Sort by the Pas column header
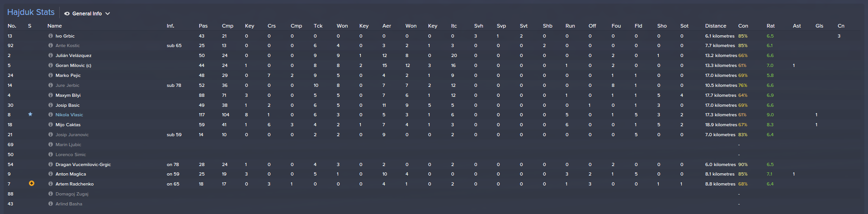Screen dimensions: 868x214 (203, 26)
